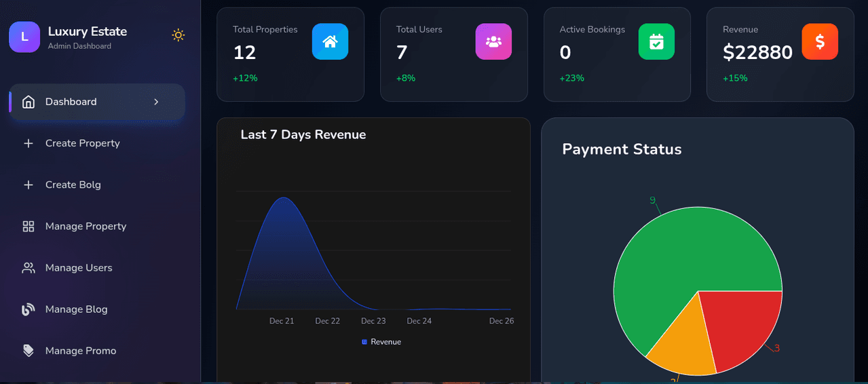Toggle light mode with the sun icon
This screenshot has height=384, width=868.
[x=178, y=35]
